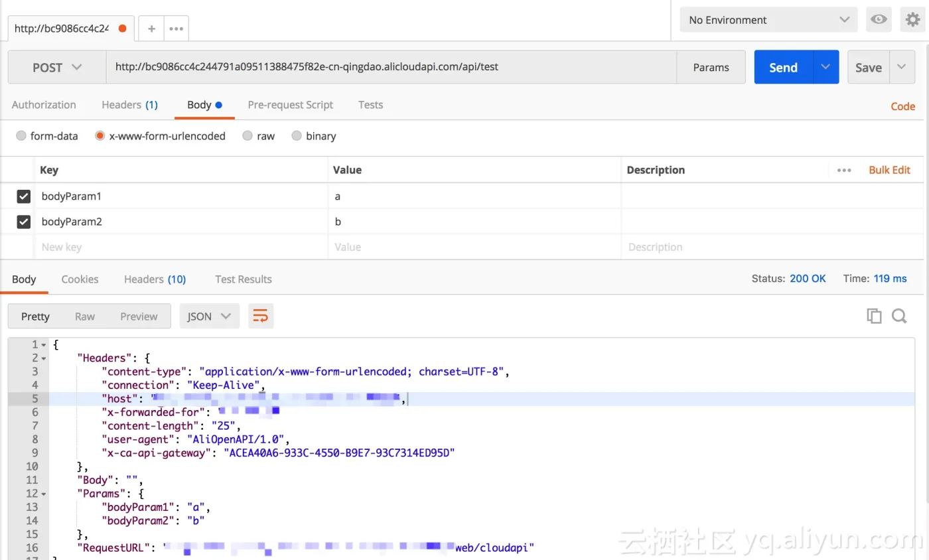
Task: Open the No Environment dropdown
Action: tap(768, 20)
